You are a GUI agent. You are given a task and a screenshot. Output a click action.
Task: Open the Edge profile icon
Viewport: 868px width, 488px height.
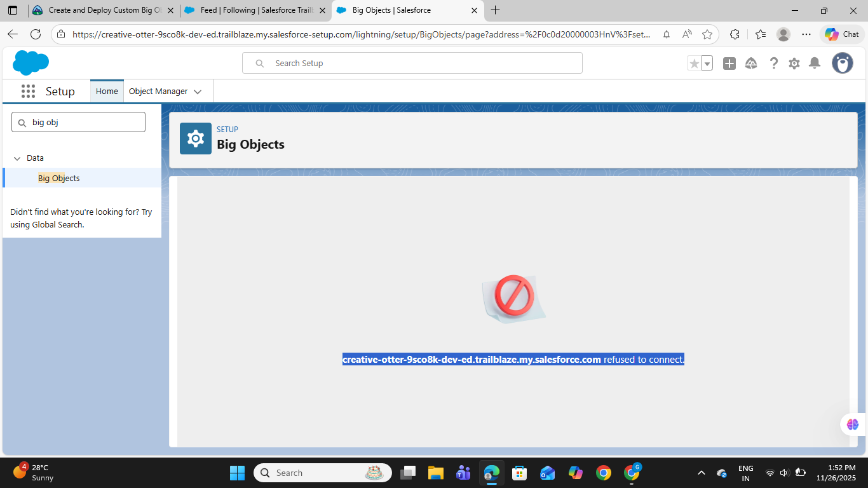[783, 34]
